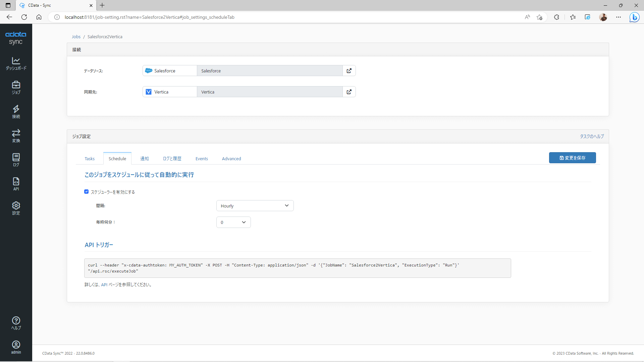Click the admin user icon

16,347
